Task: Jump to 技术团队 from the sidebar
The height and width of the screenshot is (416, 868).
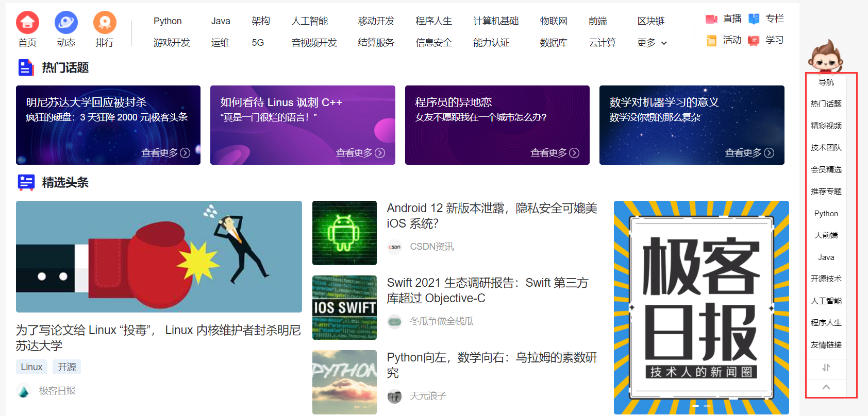Action: pyautogui.click(x=826, y=148)
